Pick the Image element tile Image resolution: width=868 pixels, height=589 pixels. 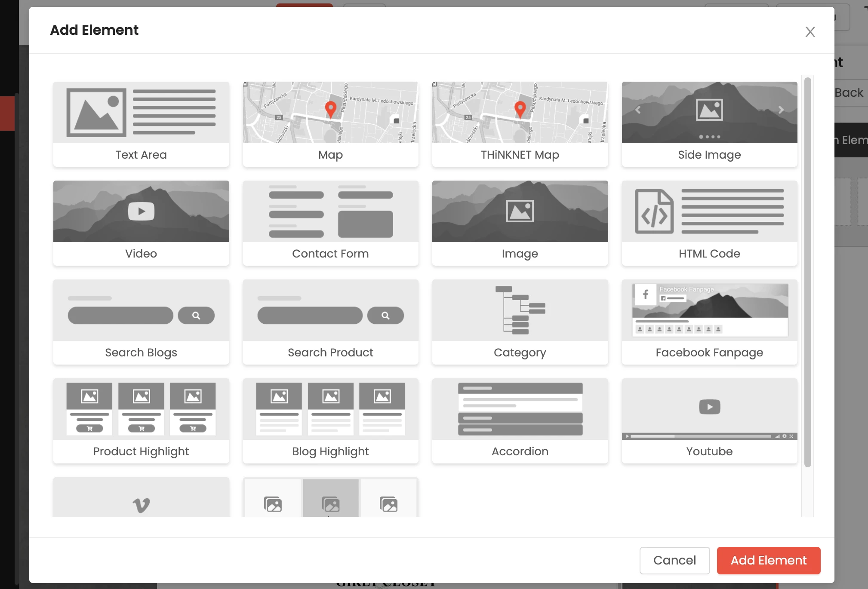click(x=520, y=223)
